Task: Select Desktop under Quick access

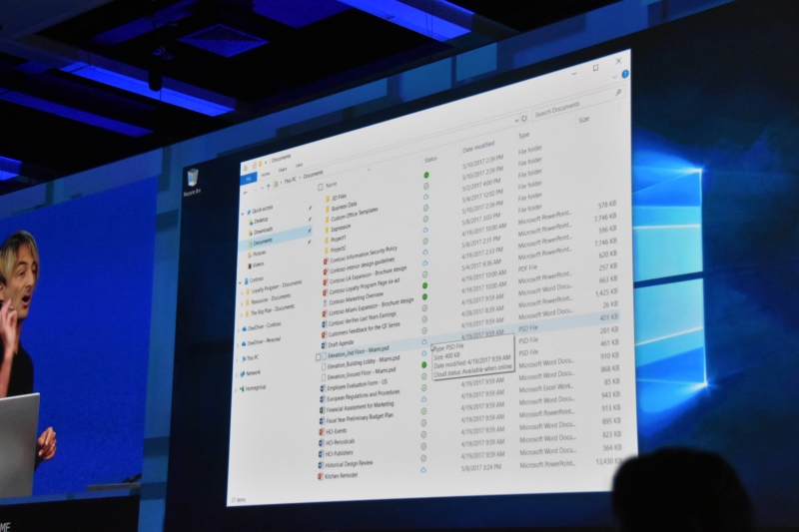Action: click(261, 221)
